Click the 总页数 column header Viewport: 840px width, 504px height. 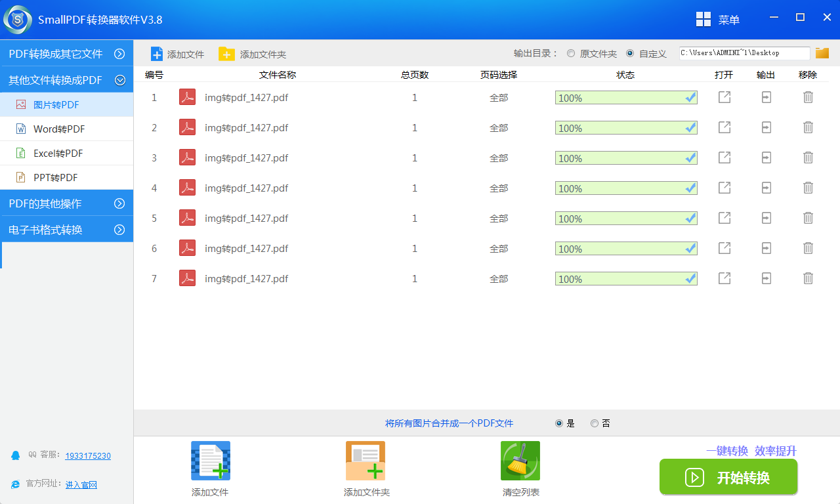click(415, 75)
